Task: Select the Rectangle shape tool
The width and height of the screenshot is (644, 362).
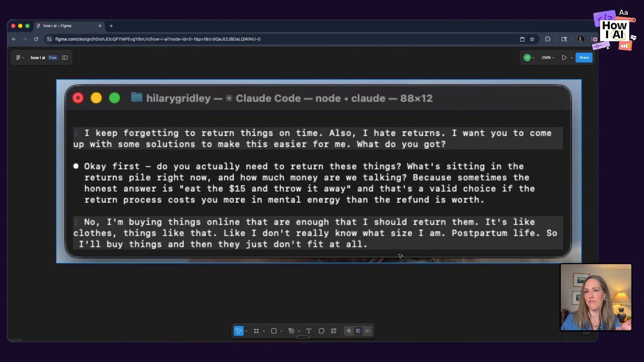Action: point(274,331)
